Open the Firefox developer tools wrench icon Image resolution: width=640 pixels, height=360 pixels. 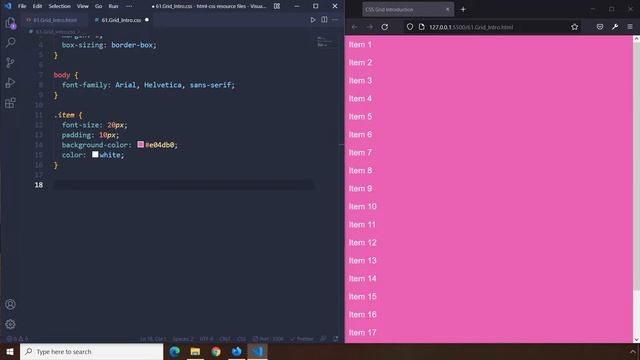pos(615,27)
